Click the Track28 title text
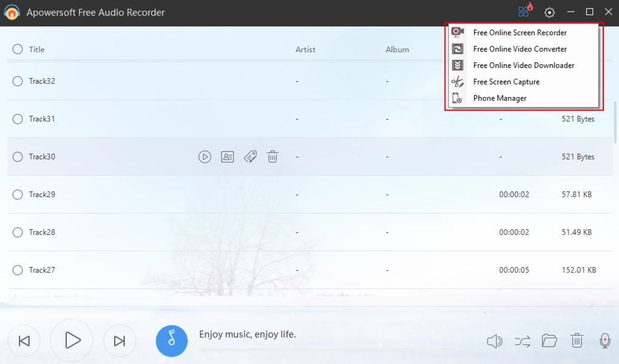 point(42,232)
